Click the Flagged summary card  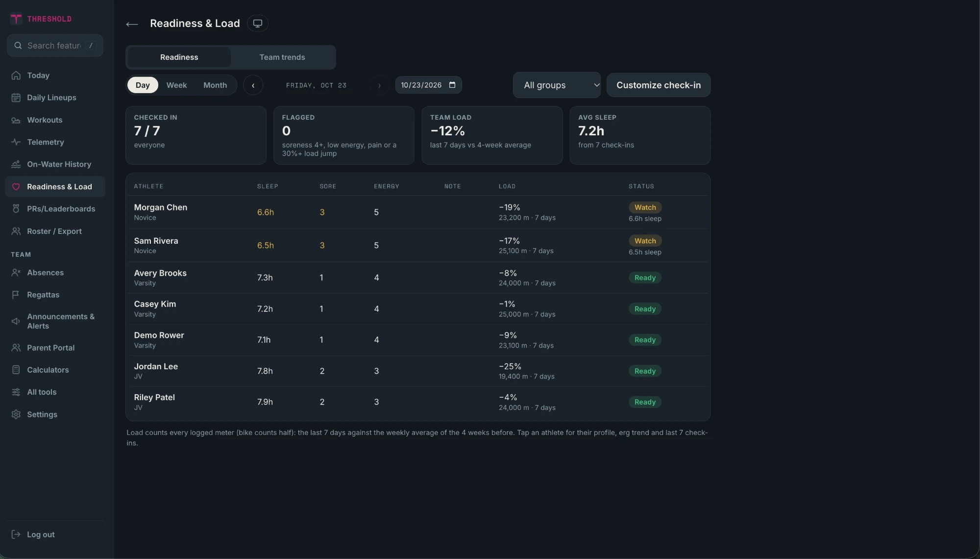(x=344, y=135)
